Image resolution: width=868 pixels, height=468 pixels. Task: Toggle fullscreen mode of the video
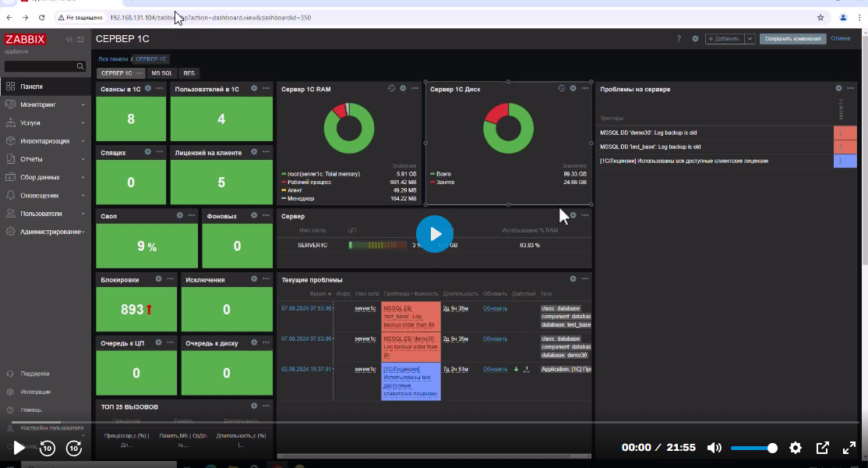coord(849,448)
